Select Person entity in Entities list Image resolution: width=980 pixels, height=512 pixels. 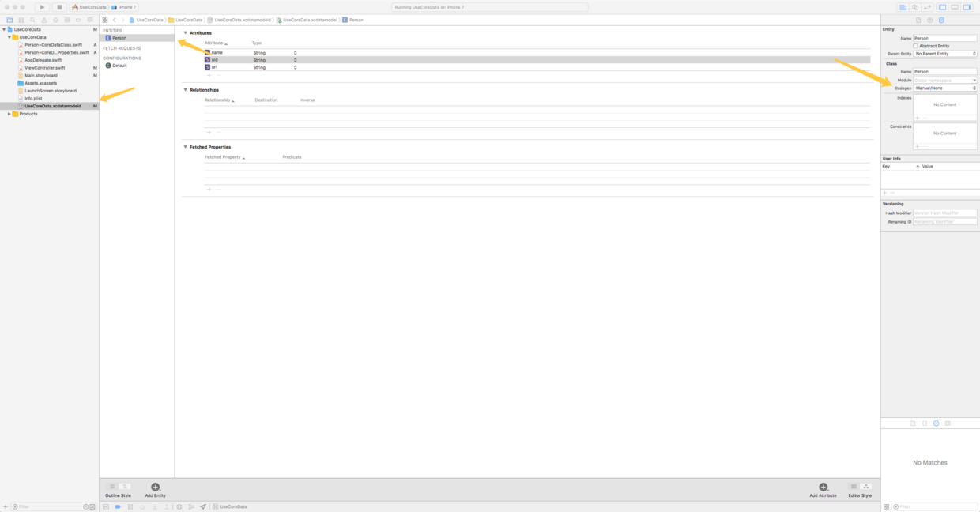pyautogui.click(x=137, y=38)
